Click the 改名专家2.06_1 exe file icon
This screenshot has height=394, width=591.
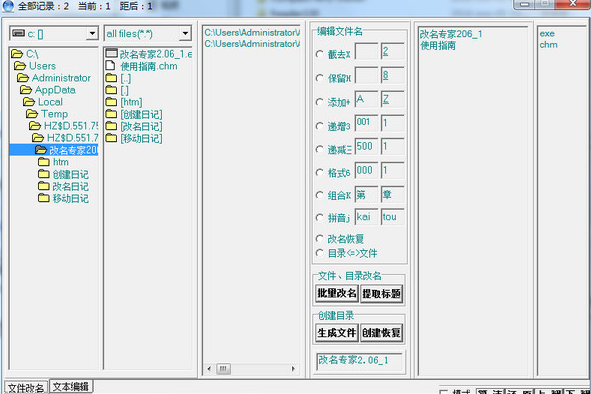[111, 54]
